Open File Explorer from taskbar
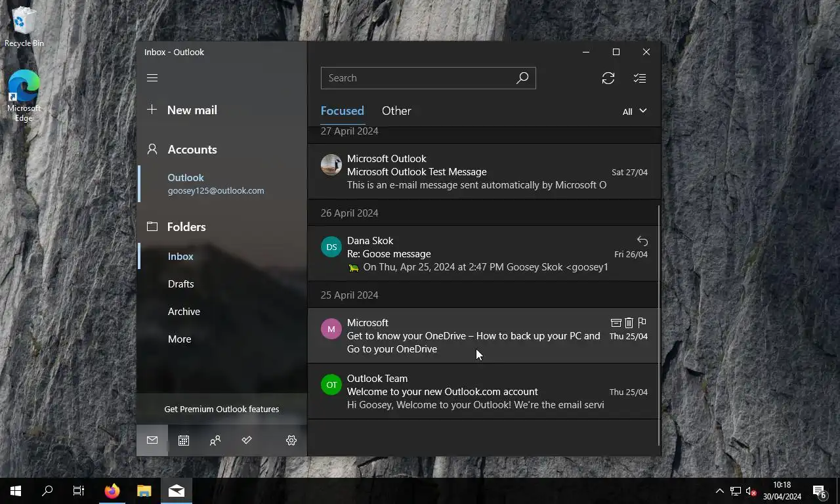This screenshot has width=840, height=504. tap(144, 491)
